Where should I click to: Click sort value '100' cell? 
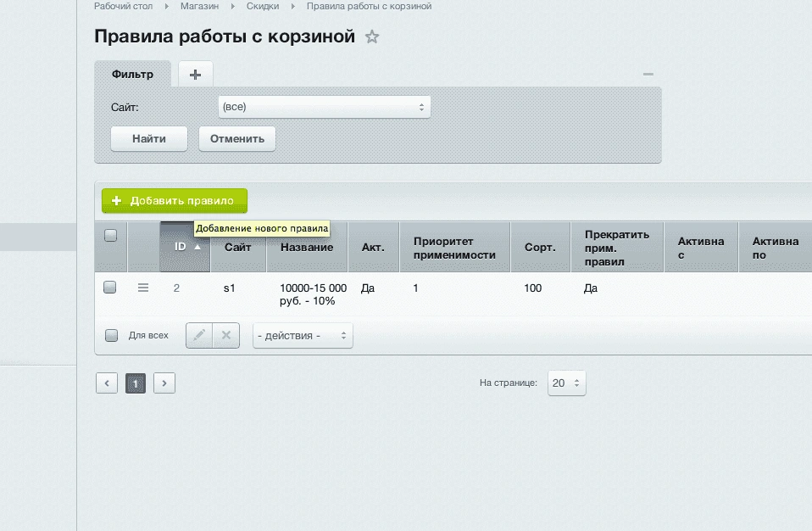[x=533, y=288]
